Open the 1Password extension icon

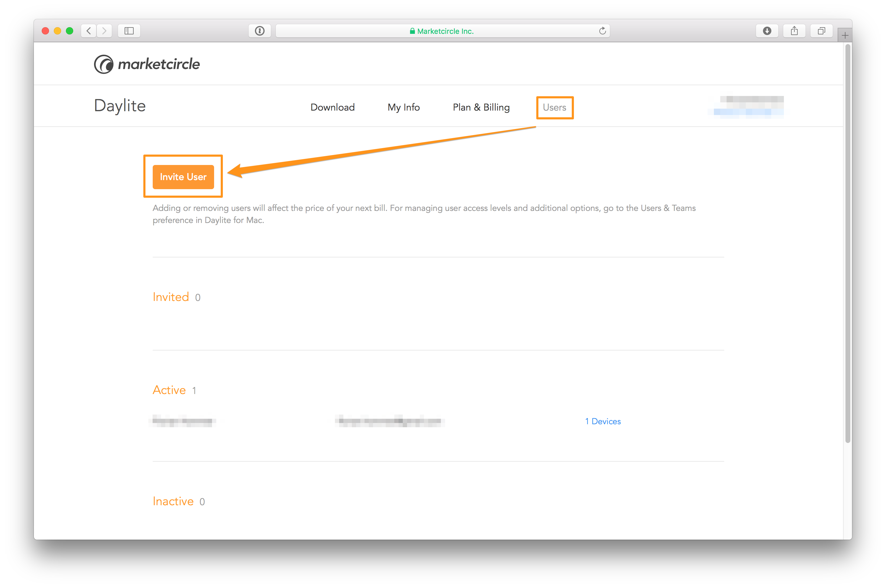click(x=260, y=31)
